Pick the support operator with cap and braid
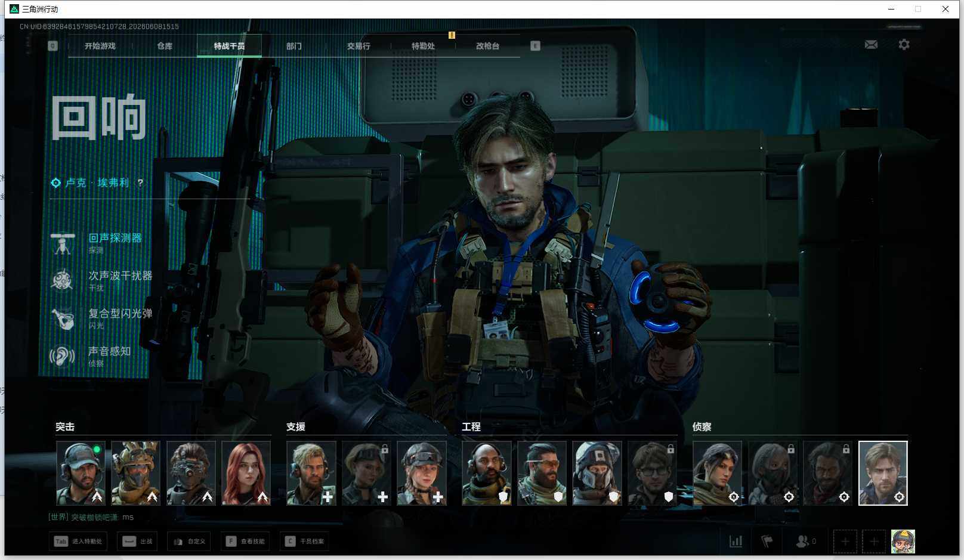This screenshot has height=560, width=964. pyautogui.click(x=421, y=473)
